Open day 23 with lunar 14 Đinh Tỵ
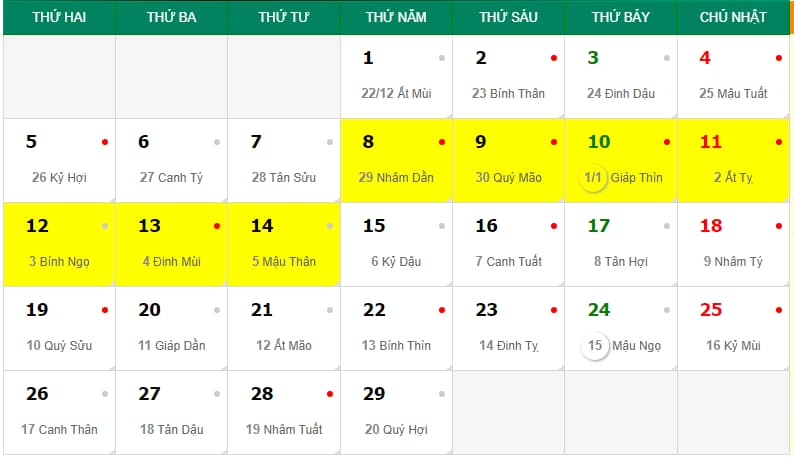794x463 pixels. point(508,328)
